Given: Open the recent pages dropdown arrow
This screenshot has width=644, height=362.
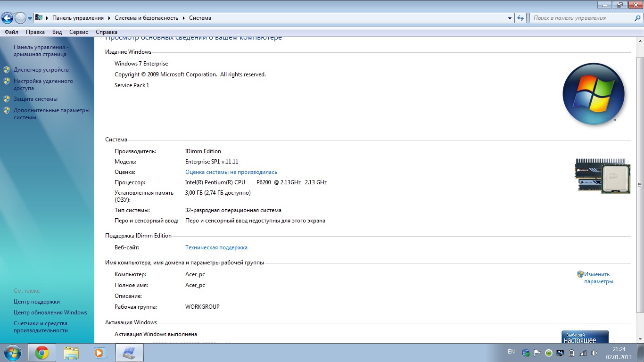Looking at the screenshot, I should coord(30,18).
